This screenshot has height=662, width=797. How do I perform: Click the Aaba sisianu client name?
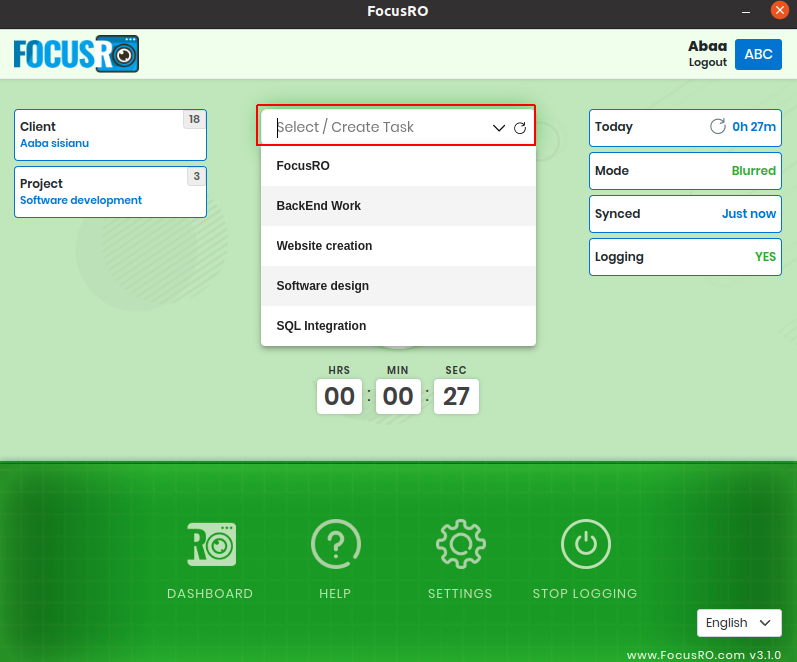(x=54, y=143)
